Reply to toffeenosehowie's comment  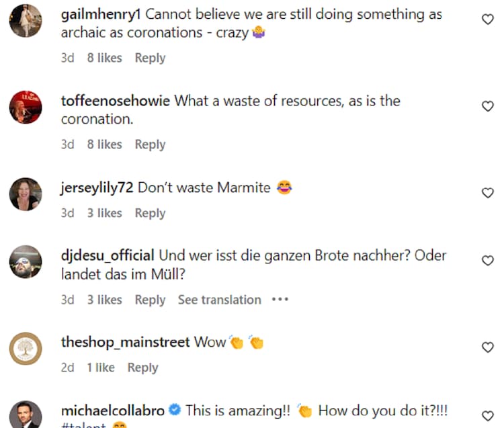[150, 144]
